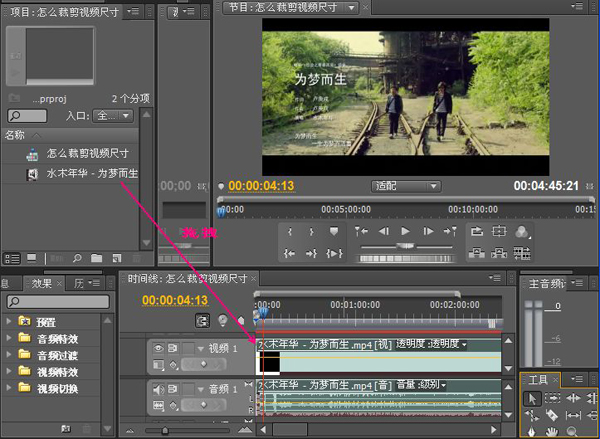Switch project panel to icon view
The height and width of the screenshot is (439, 600).
(x=32, y=259)
